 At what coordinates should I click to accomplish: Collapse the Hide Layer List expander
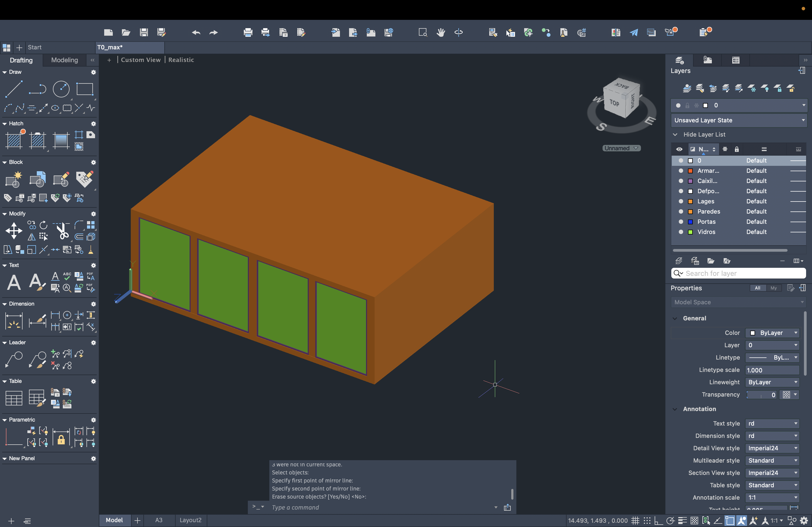point(675,134)
